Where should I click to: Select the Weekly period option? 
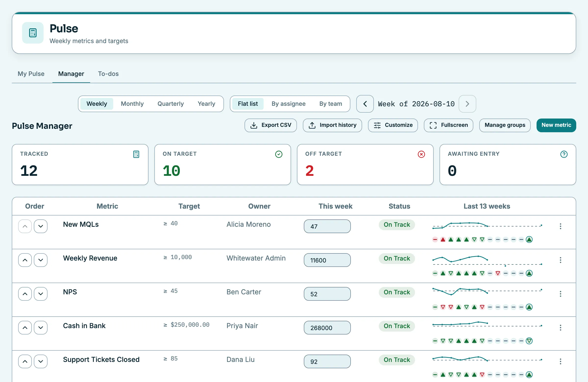(97, 104)
